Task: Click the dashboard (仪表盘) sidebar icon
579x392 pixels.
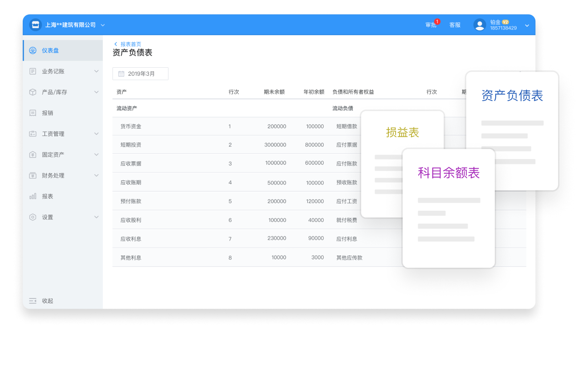Action: pos(33,50)
